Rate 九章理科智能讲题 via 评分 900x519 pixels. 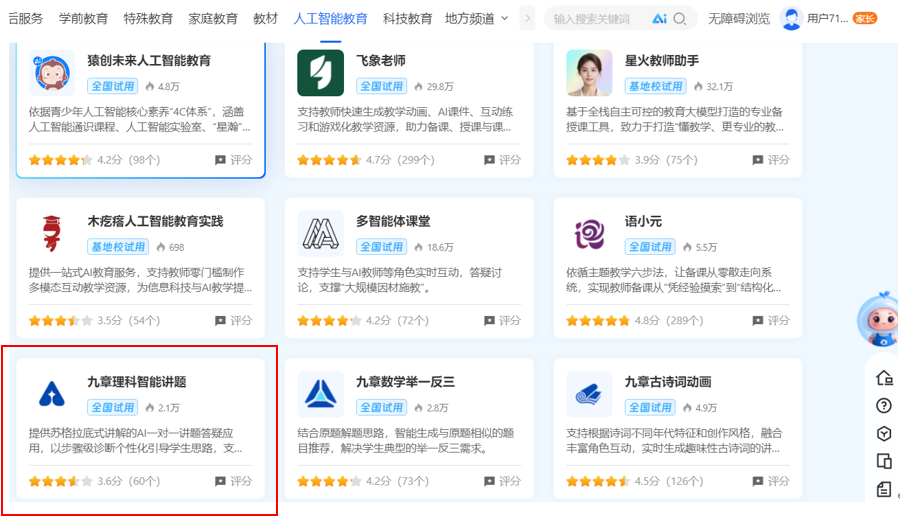233,481
